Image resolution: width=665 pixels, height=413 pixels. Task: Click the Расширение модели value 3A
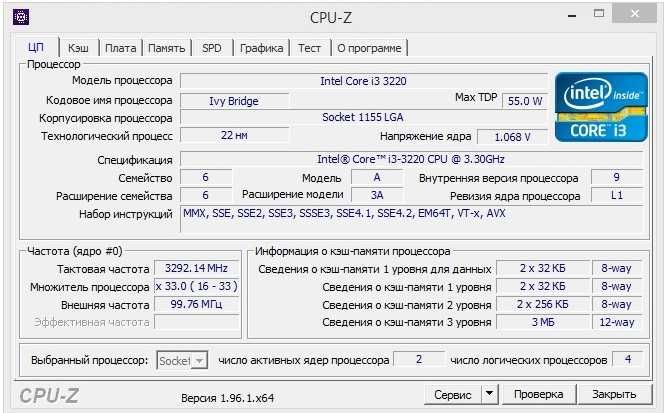[377, 195]
